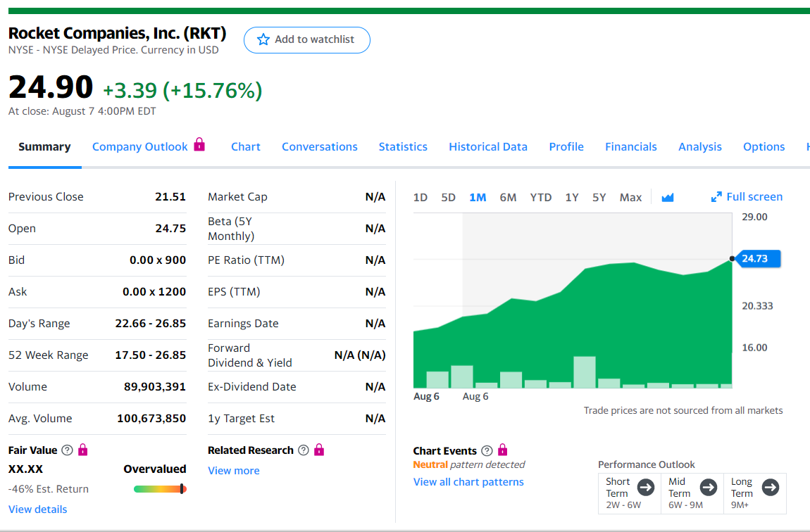This screenshot has width=810, height=532.
Task: Click the -46% Est. Return text
Action: click(48, 488)
